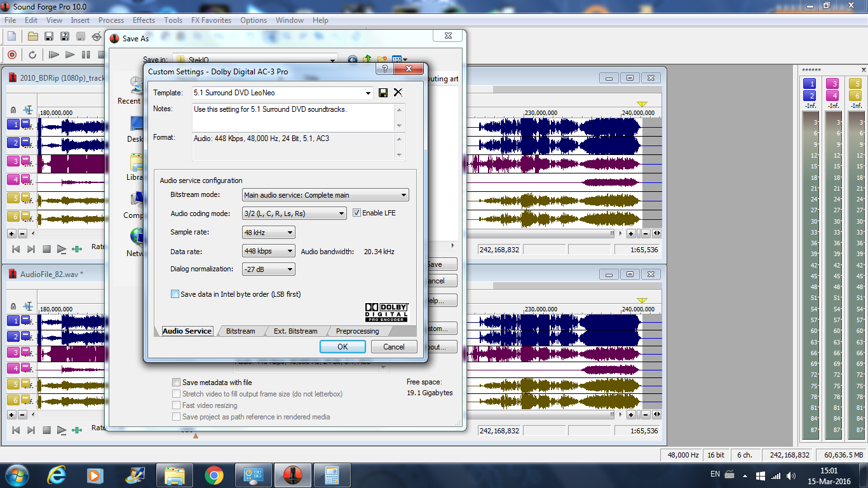Click Go to Start in AudioFile_82.wav window
This screenshot has width=868, height=488.
click(16, 430)
